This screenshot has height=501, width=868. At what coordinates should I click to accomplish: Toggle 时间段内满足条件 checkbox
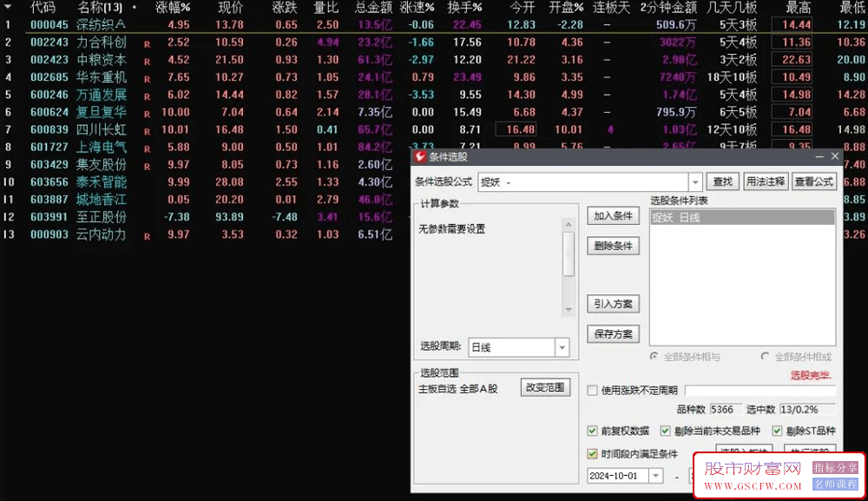click(x=592, y=454)
